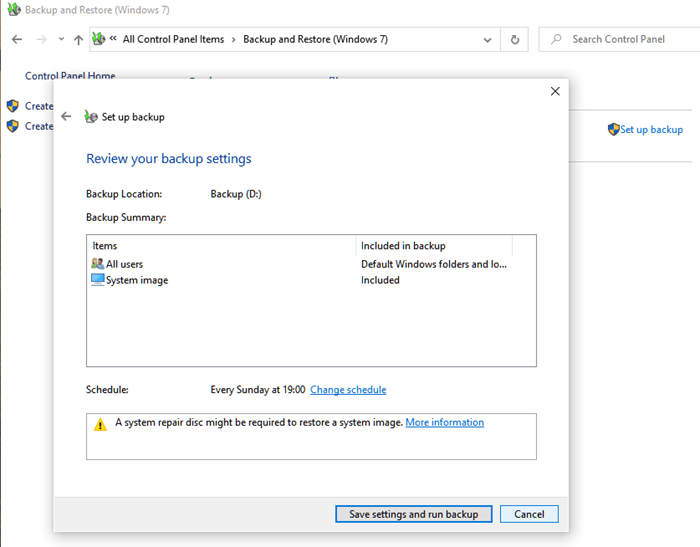Screen dimensions: 700x547
Task: Click the Explorer forward arrow
Action: [42, 39]
